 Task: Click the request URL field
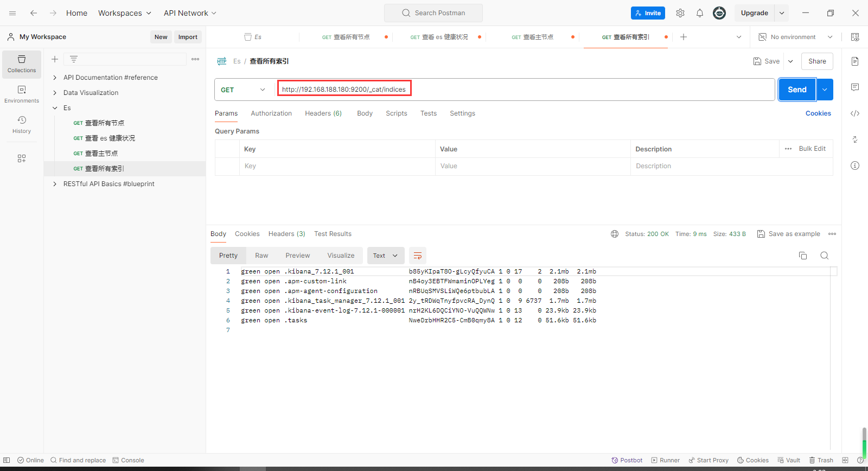[x=525, y=90]
